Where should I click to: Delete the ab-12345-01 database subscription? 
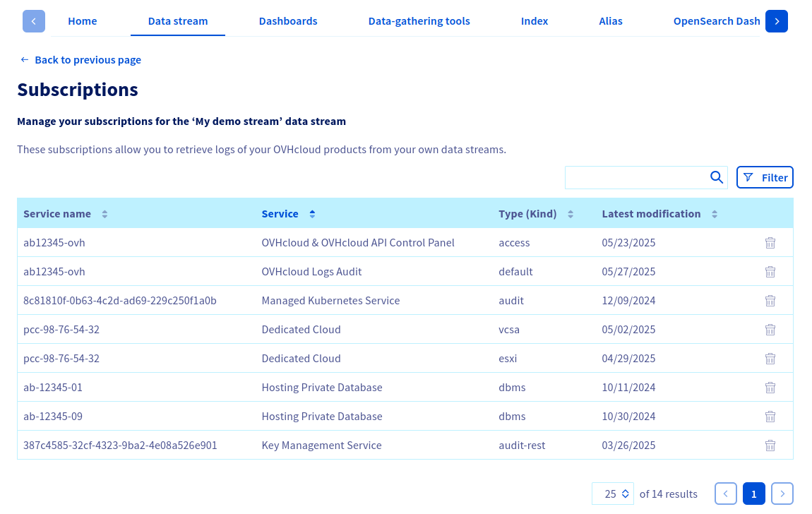point(770,388)
